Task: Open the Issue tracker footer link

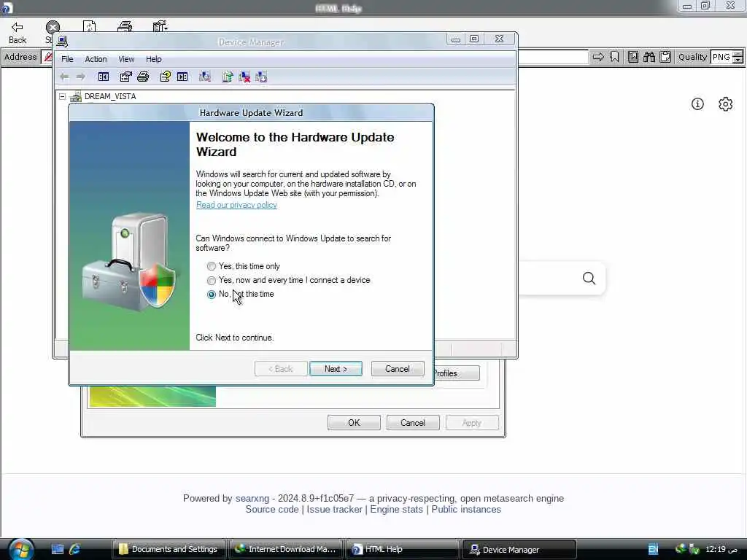Action: tap(334, 509)
